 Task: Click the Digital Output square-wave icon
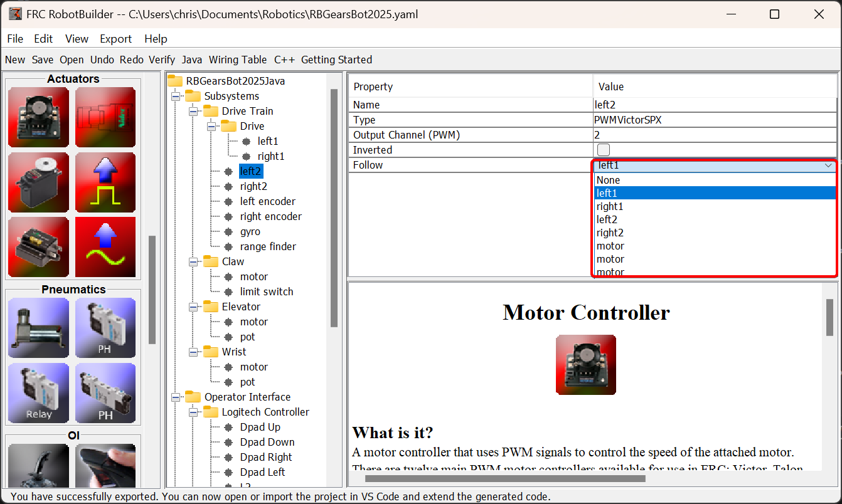click(105, 182)
